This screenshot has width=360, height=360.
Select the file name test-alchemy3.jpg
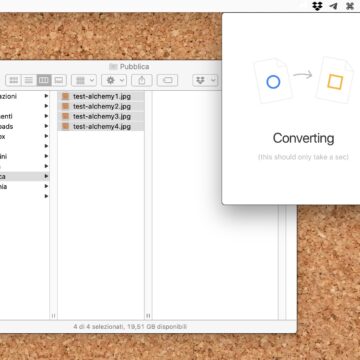(x=102, y=116)
